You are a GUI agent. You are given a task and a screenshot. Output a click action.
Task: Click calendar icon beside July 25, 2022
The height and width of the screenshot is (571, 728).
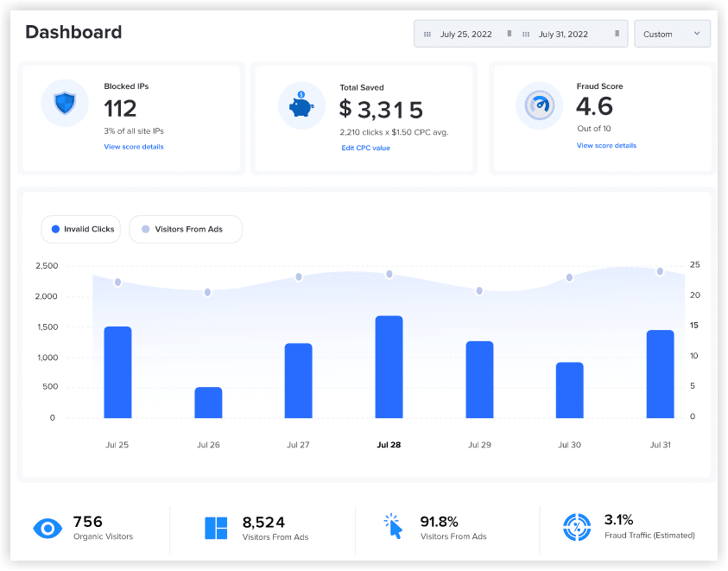[427, 35]
